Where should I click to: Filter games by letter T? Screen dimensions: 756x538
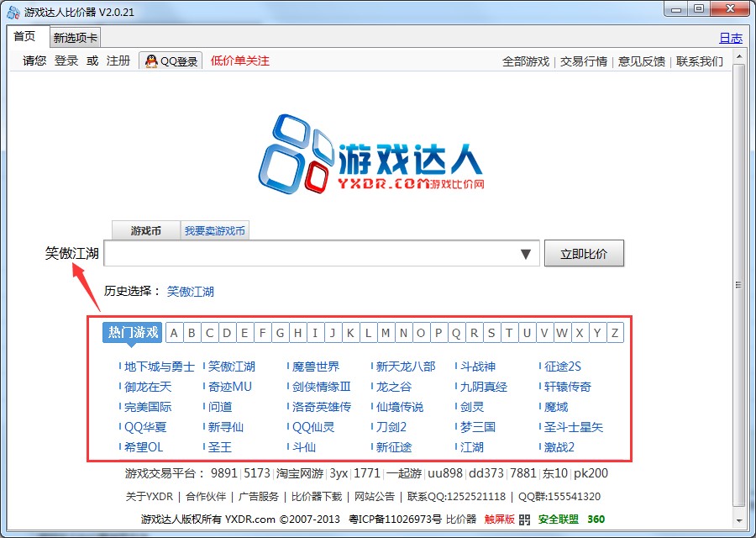point(509,333)
